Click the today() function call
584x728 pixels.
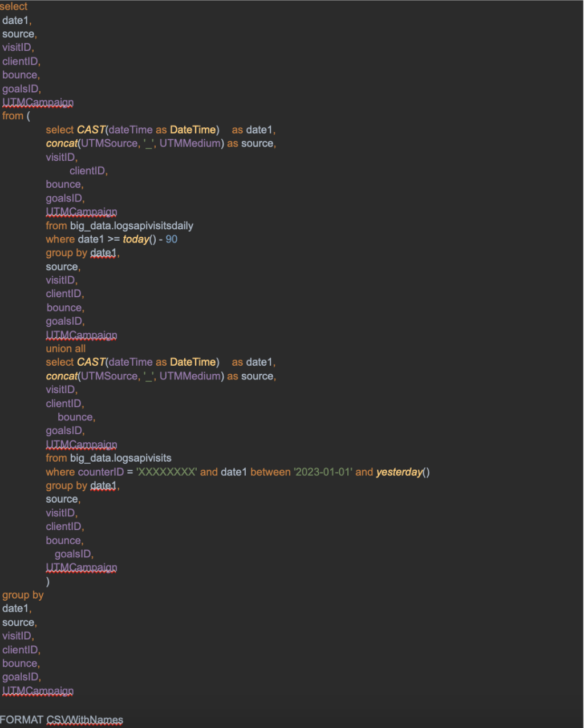click(x=139, y=239)
